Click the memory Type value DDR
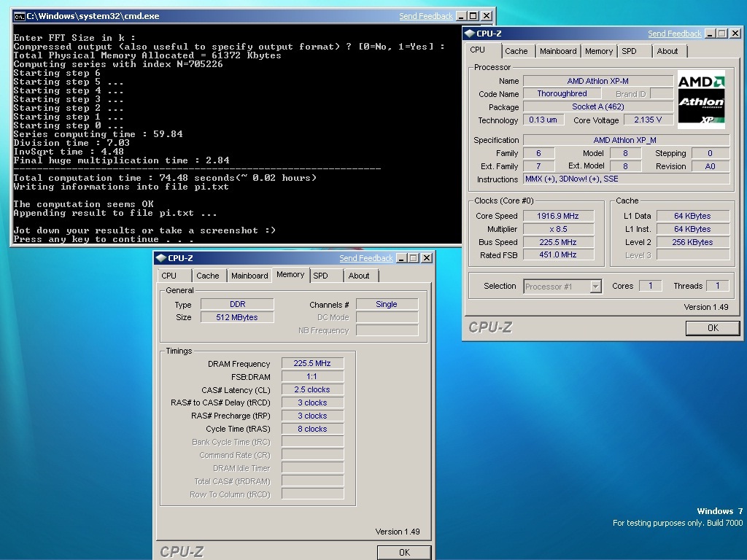Screen dimensions: 747x560 237,304
